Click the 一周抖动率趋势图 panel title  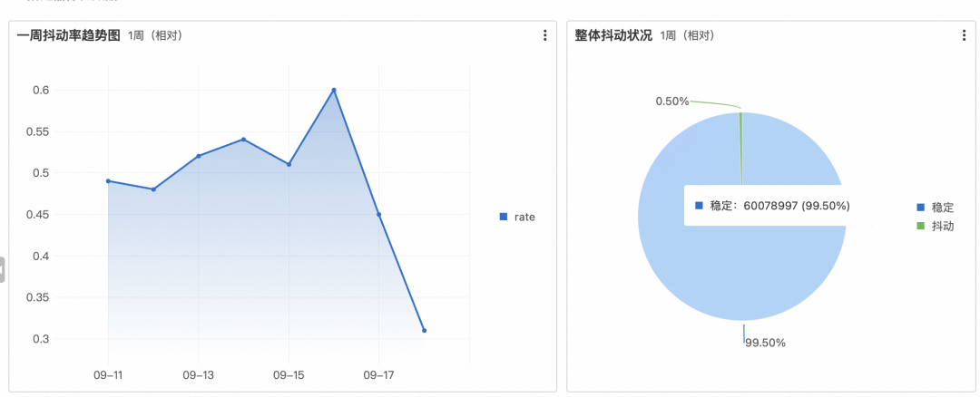pyautogui.click(x=69, y=35)
